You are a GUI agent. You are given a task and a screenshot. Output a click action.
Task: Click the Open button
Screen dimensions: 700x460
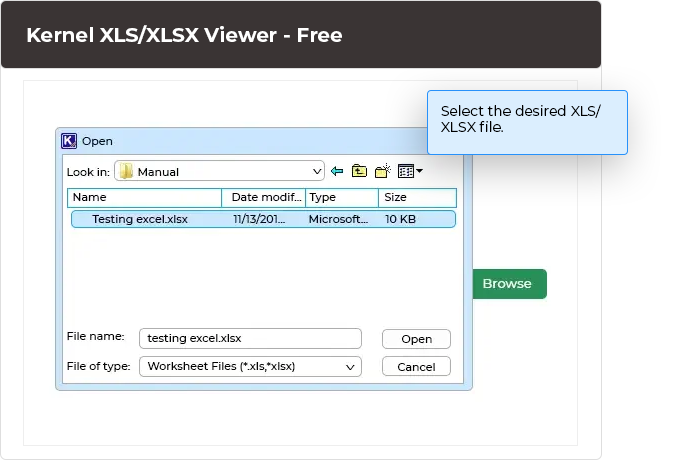(417, 339)
